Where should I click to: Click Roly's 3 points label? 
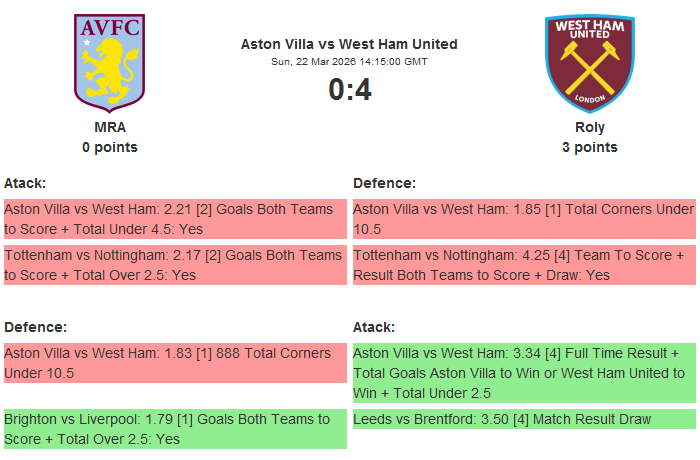(590, 147)
